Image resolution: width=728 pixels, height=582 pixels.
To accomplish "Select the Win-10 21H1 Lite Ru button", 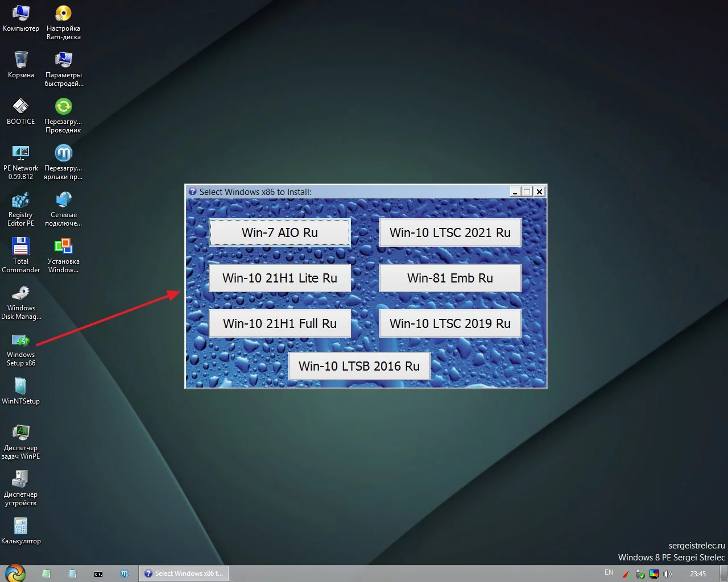I will 280,278.
